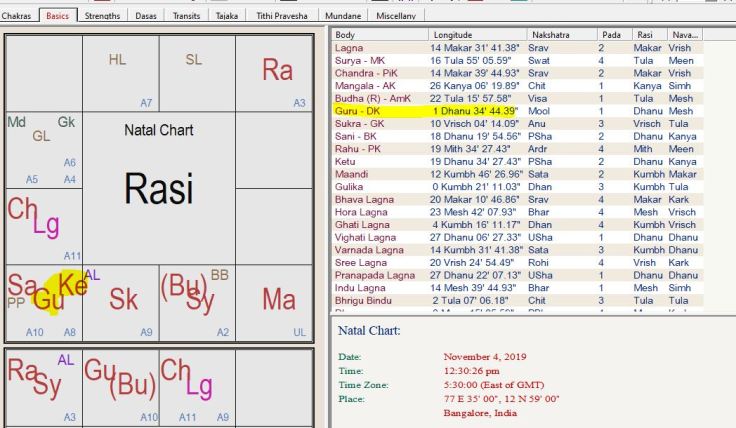Click BB label in the Rasi chart

click(x=220, y=275)
